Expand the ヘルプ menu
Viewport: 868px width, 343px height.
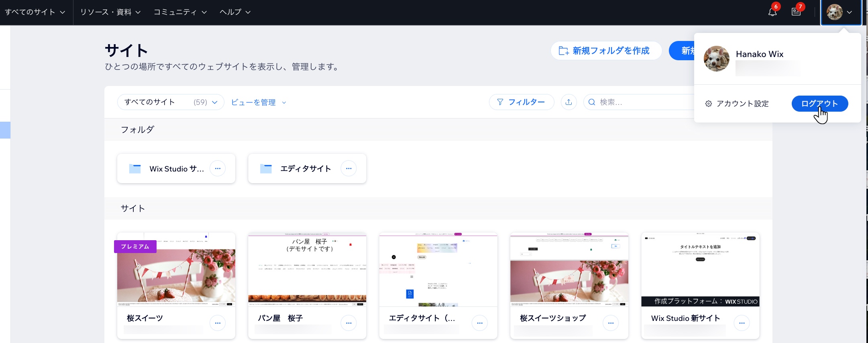coord(235,12)
